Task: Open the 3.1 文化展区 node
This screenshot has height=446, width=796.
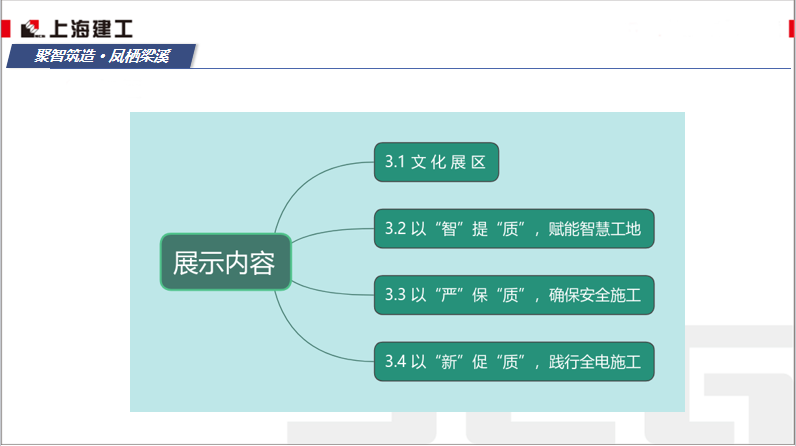Action: coord(435,163)
